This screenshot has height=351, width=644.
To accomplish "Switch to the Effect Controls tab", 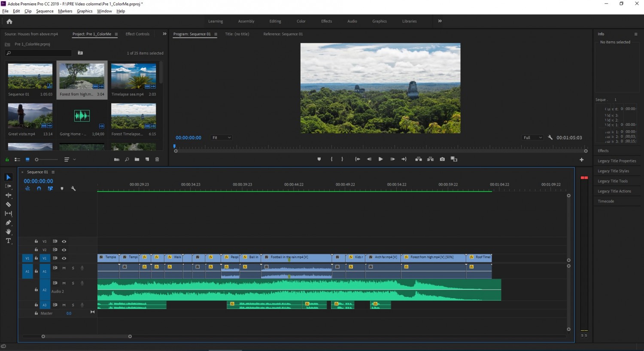I will pyautogui.click(x=137, y=34).
